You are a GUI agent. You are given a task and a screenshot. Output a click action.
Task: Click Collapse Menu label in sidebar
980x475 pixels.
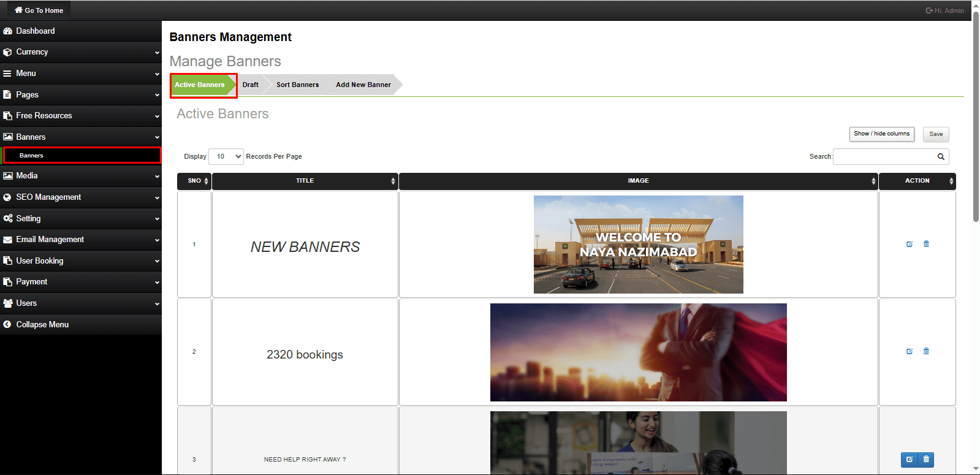point(42,325)
